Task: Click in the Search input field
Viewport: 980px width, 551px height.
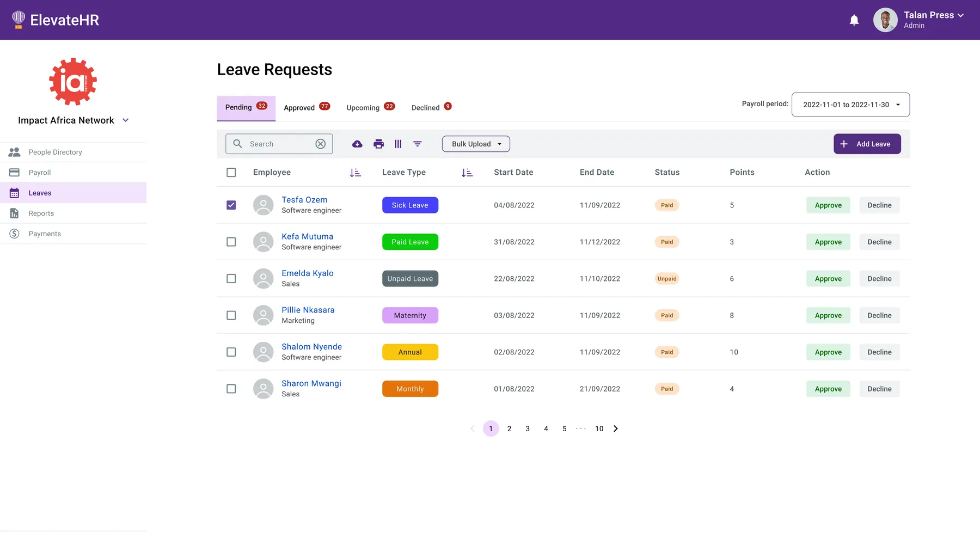Action: pyautogui.click(x=279, y=144)
